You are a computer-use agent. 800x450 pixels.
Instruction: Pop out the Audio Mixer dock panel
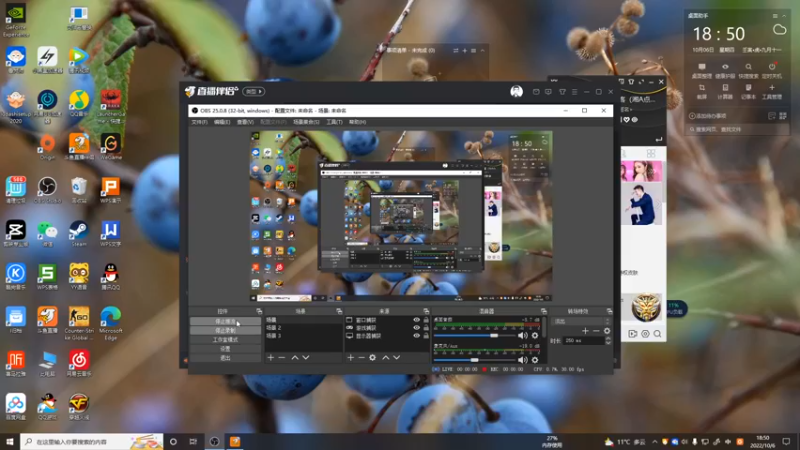pyautogui.click(x=543, y=311)
